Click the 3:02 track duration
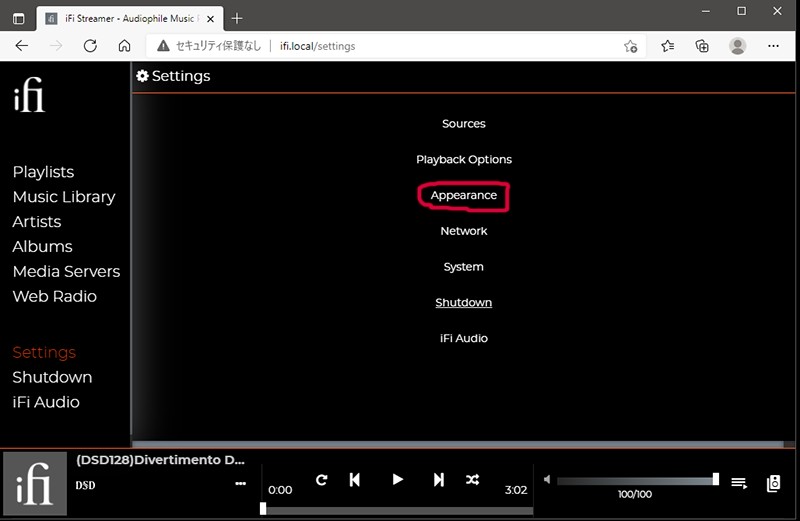 (x=516, y=490)
